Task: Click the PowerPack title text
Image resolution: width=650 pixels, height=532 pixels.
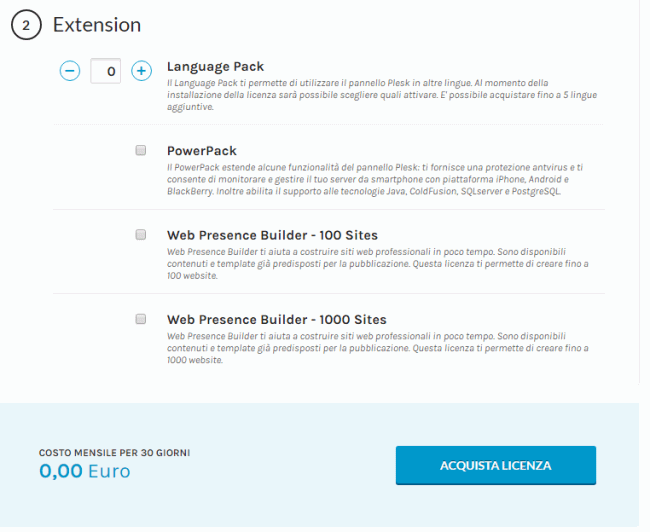Action: coord(202,151)
